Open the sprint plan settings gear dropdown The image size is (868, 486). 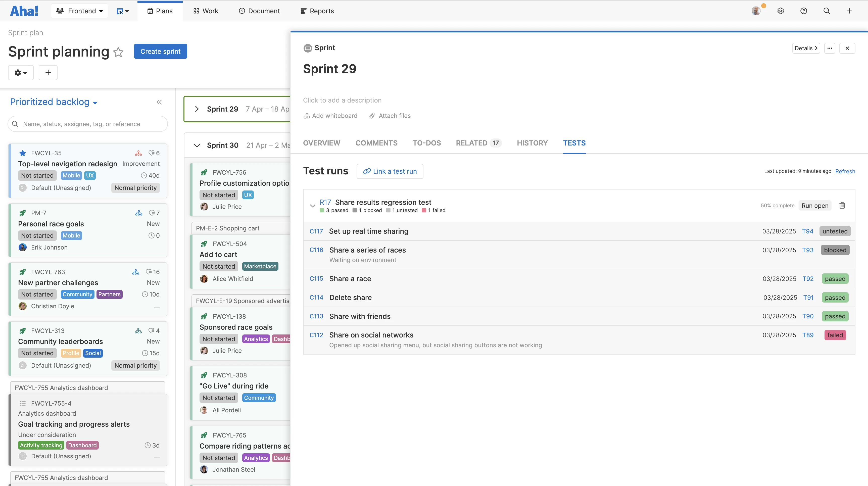pos(21,72)
